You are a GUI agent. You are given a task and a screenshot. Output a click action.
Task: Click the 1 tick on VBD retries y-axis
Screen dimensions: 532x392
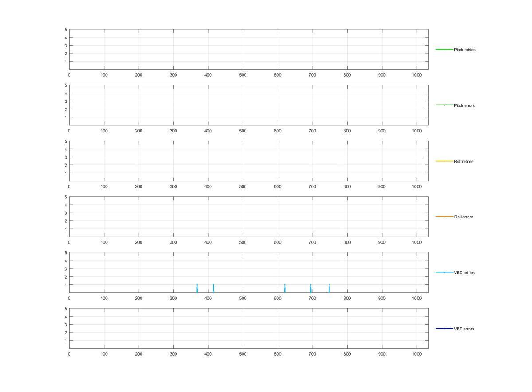(66, 285)
